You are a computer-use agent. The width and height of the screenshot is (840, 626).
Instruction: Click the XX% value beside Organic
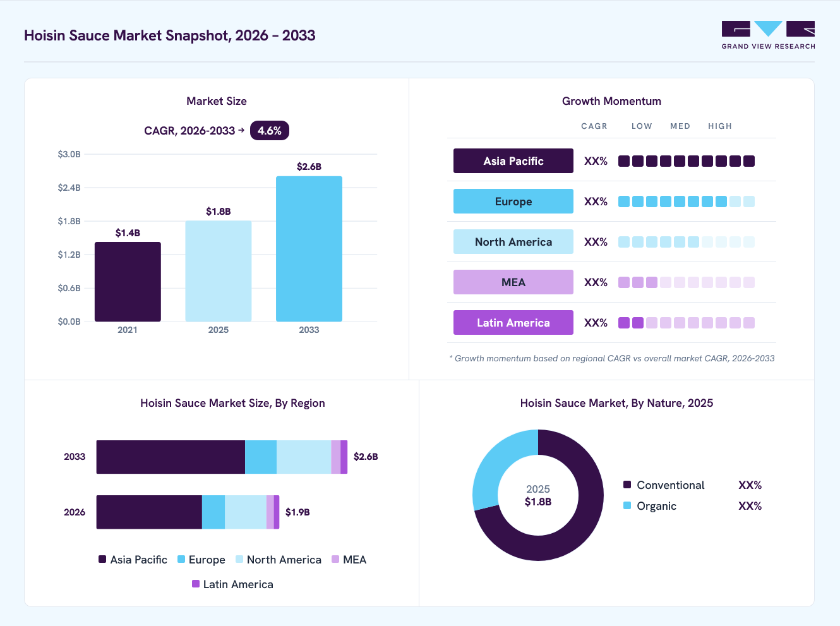point(750,506)
